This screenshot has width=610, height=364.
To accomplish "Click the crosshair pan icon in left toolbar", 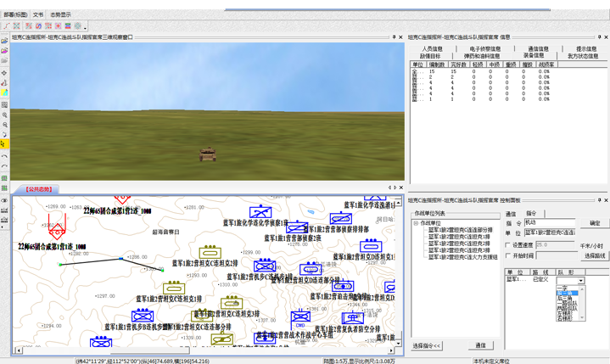I will [4, 73].
